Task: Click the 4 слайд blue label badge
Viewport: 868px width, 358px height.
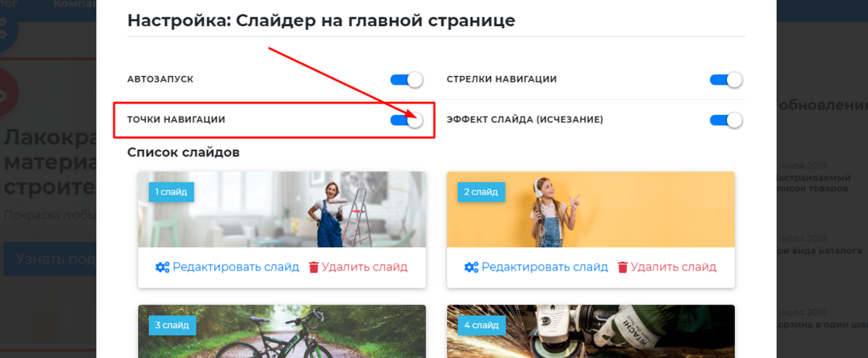Action: point(481,325)
